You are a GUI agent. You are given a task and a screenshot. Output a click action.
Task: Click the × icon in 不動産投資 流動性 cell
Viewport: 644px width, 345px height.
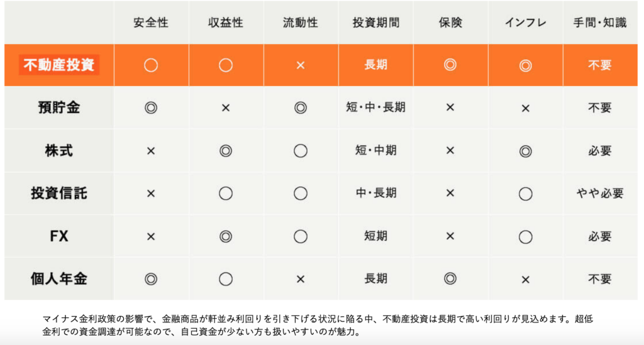tap(301, 65)
